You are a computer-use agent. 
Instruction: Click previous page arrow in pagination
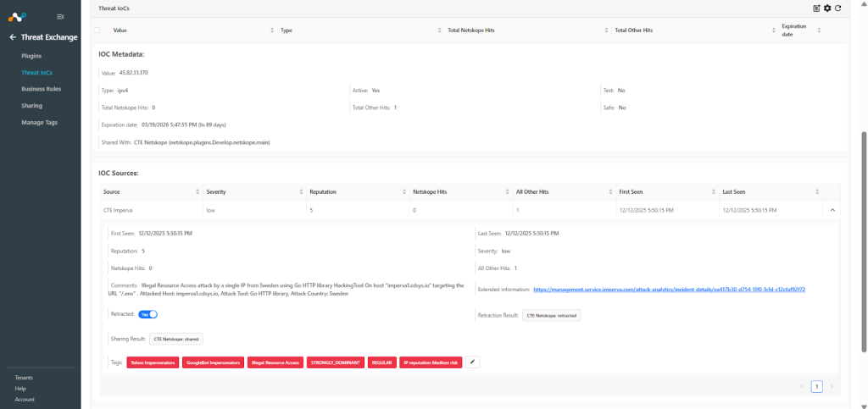(x=802, y=386)
